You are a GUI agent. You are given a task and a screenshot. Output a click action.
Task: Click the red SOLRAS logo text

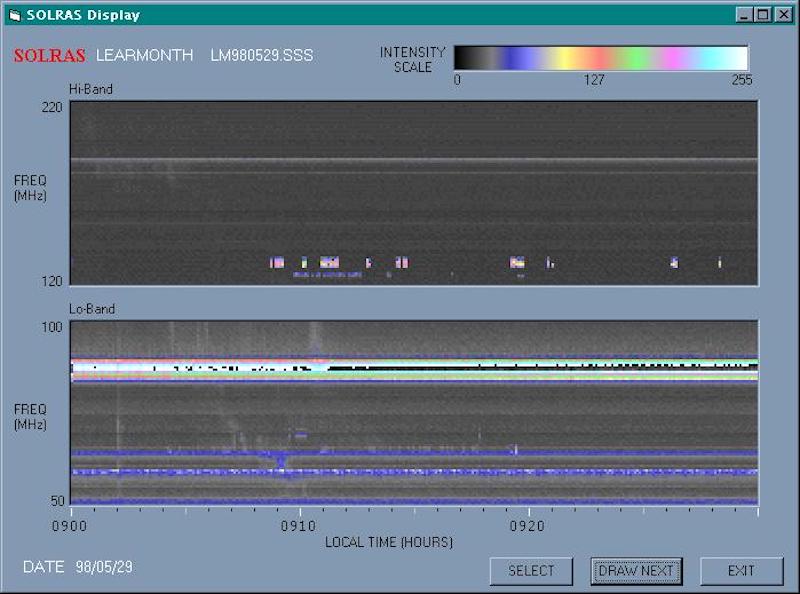(x=49, y=56)
